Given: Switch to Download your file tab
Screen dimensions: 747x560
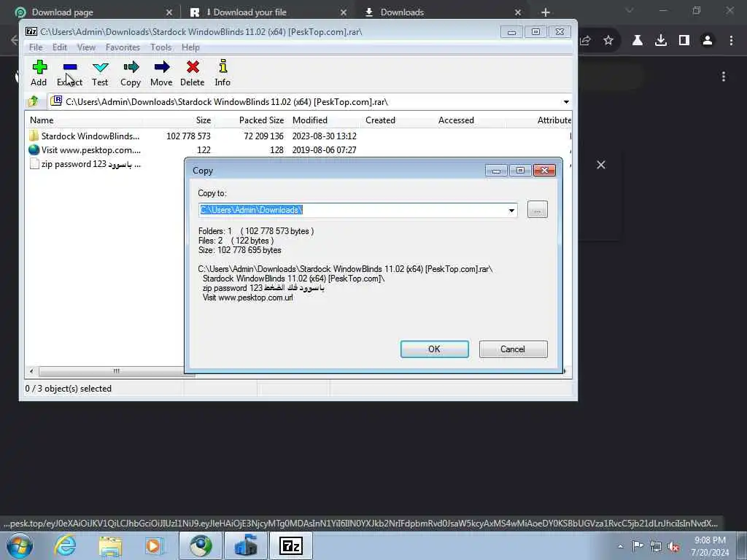Looking at the screenshot, I should pos(268,12).
